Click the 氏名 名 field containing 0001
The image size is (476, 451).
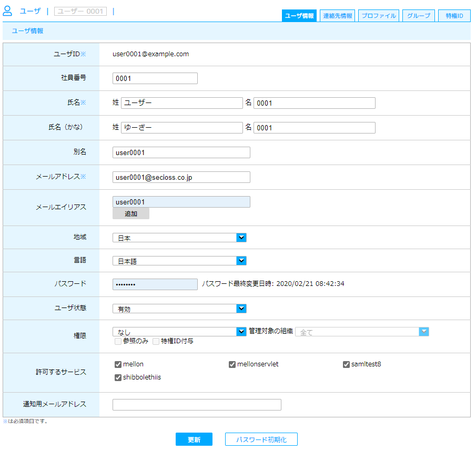pyautogui.click(x=314, y=103)
